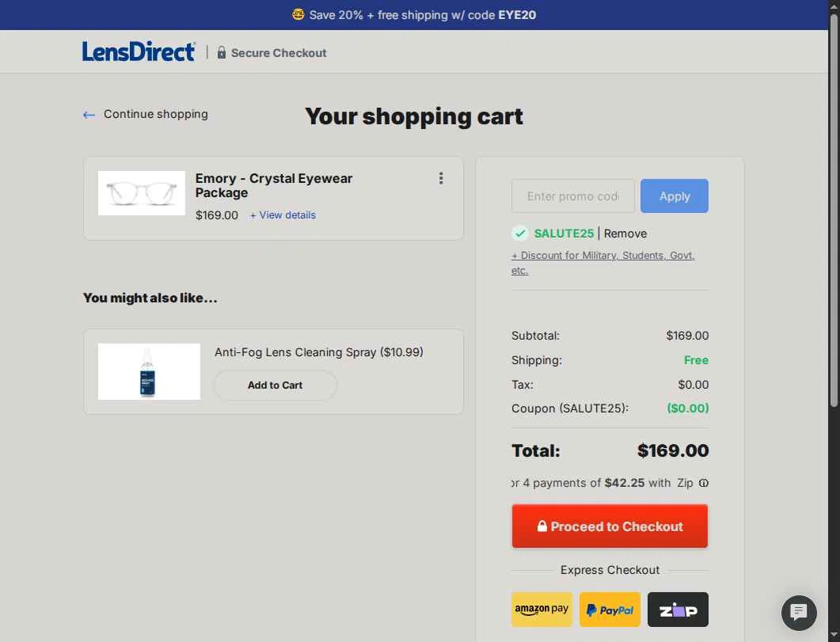Image resolution: width=840 pixels, height=642 pixels.
Task: Click the Secure Checkout label
Action: (279, 53)
